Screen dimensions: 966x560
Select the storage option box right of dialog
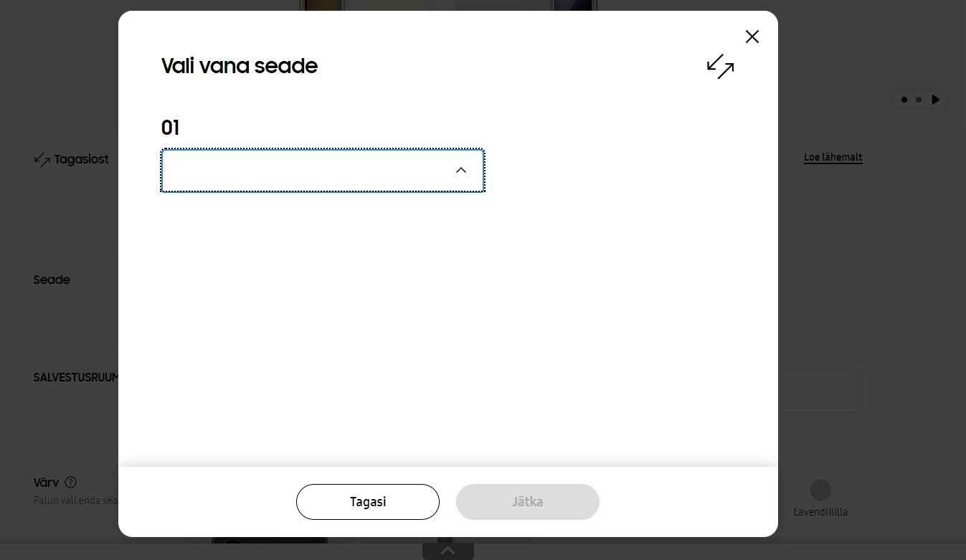click(x=820, y=392)
